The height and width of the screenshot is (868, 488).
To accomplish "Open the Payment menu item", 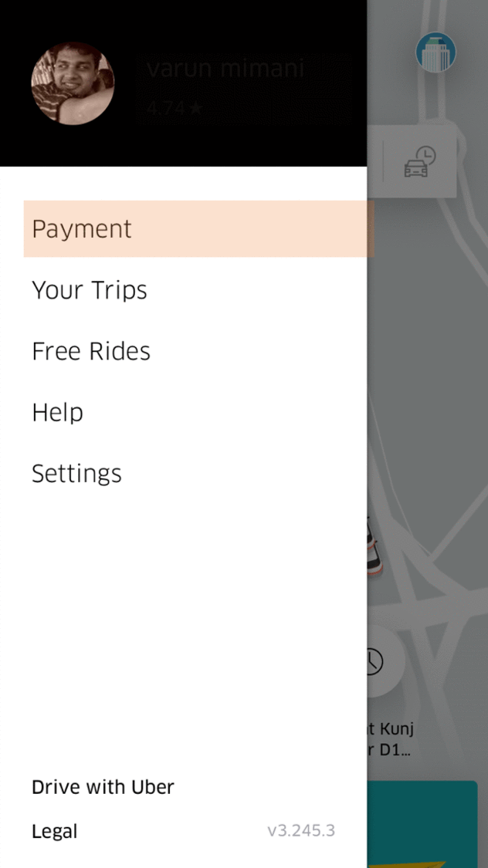I will [x=82, y=229].
